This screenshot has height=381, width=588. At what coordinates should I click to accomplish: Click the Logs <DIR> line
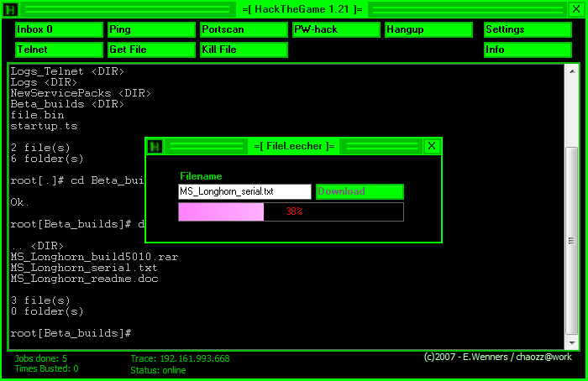click(44, 82)
